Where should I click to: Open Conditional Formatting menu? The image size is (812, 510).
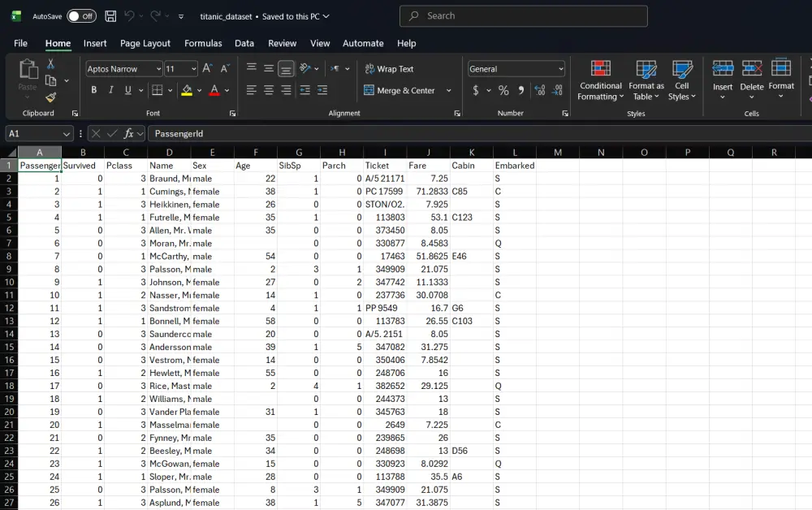(601, 80)
